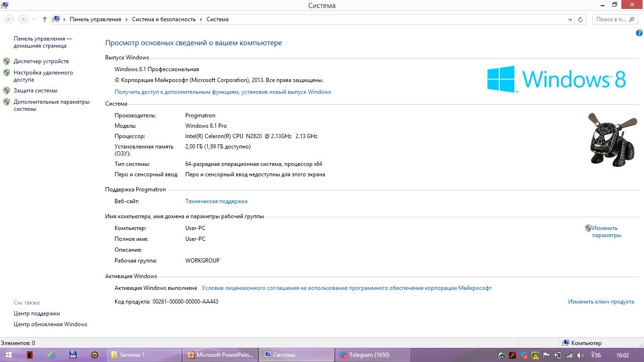Click the Intel Celeron N2820 processor text
This screenshot has height=362, width=644.
pos(251,136)
